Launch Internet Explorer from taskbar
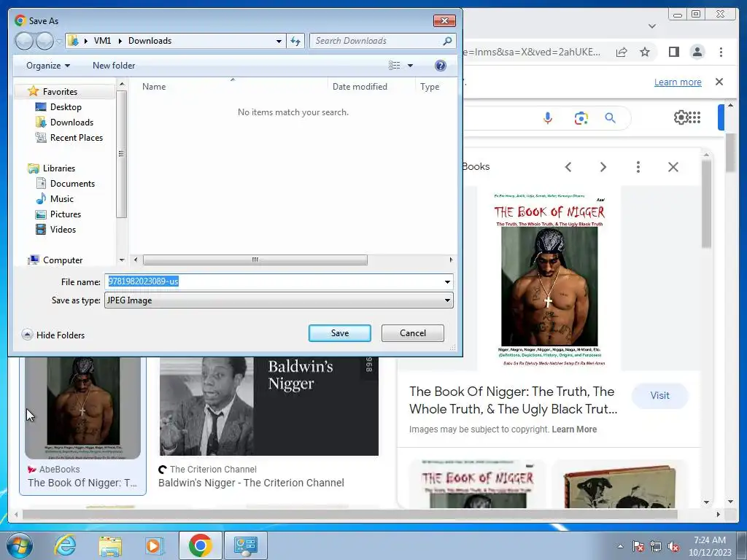Screen dimensions: 747x560 [65, 545]
